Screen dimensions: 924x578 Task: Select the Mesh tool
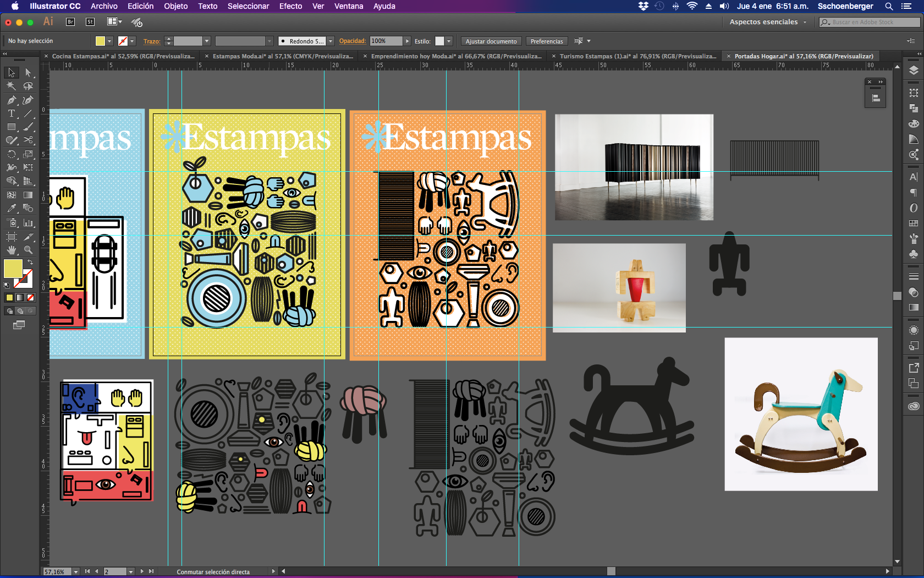(11, 195)
